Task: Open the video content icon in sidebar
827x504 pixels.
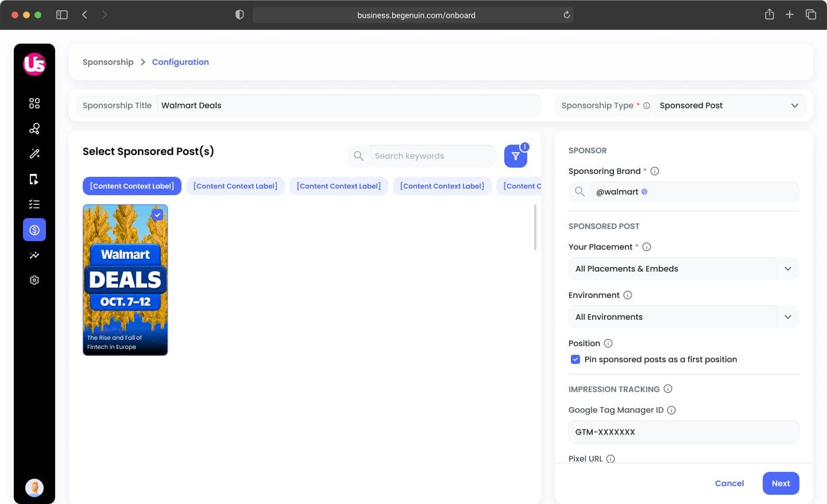Action: point(34,179)
